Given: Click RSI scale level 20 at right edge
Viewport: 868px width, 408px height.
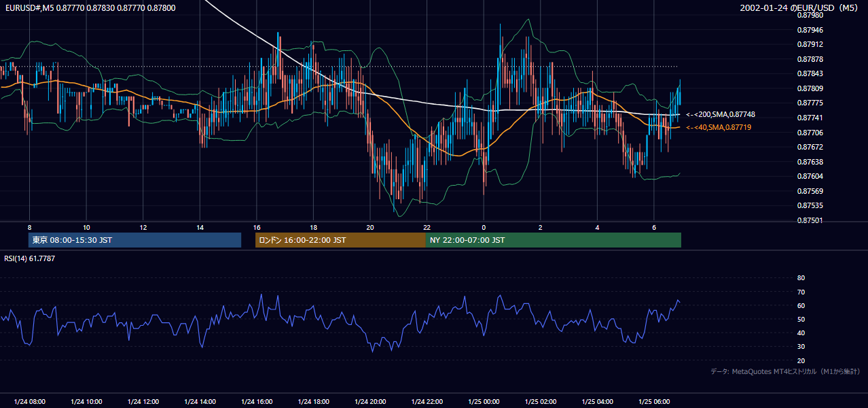Looking at the screenshot, I should [801, 360].
